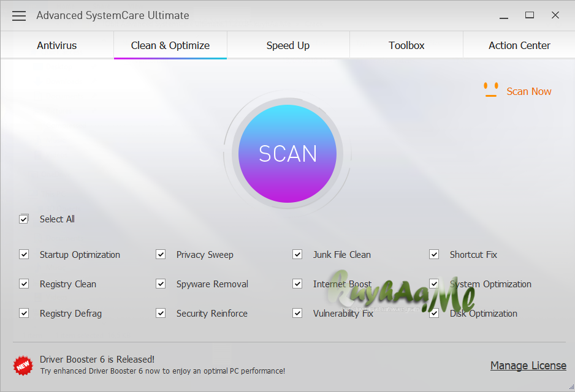Disable Registry Clean checkbox
Screen dimensions: 575x392
click(x=24, y=284)
